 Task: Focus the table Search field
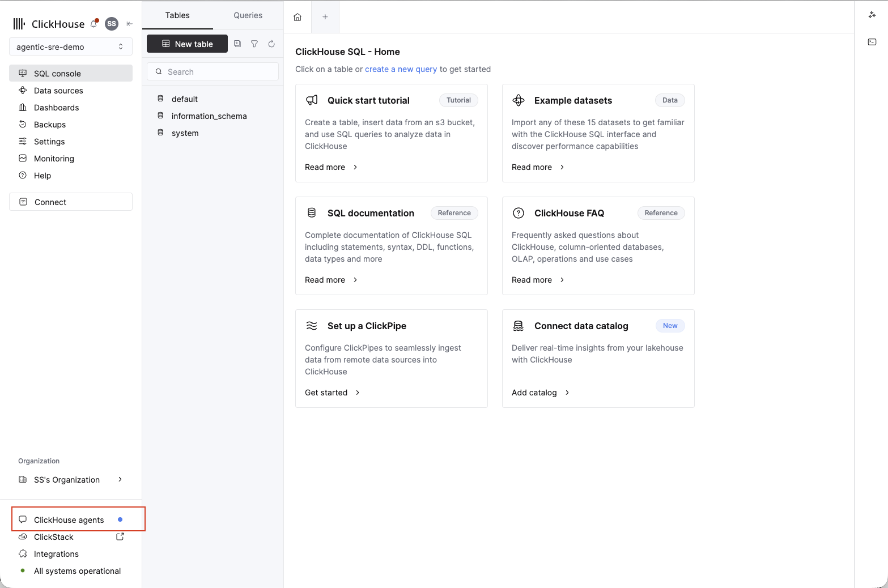coord(213,71)
